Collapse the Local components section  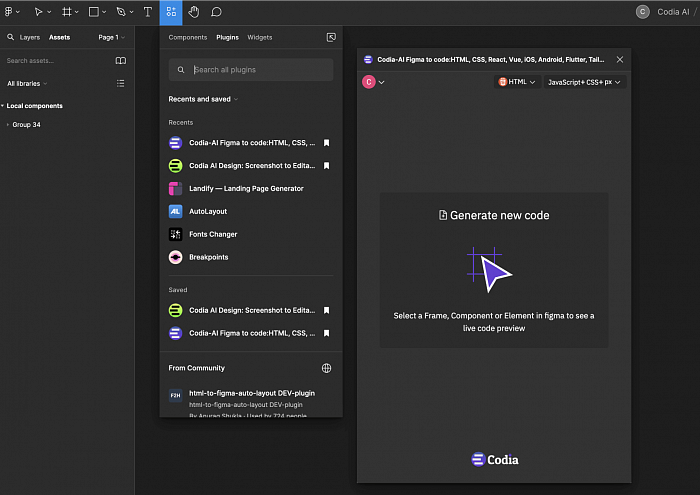(x=3, y=106)
